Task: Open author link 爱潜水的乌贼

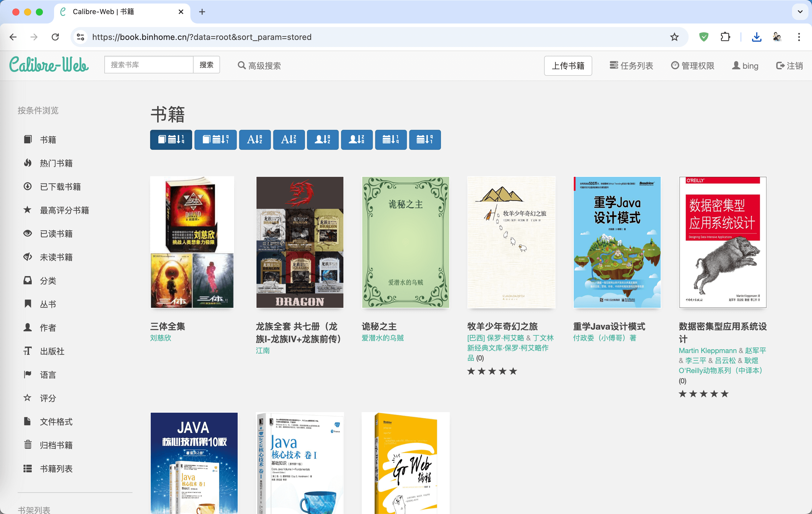Action: (382, 338)
